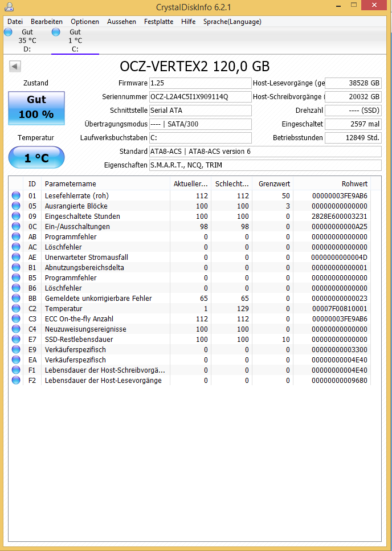Click status orb for Ein-/Ausschaltungen row
This screenshot has height=551, width=392.
16,226
